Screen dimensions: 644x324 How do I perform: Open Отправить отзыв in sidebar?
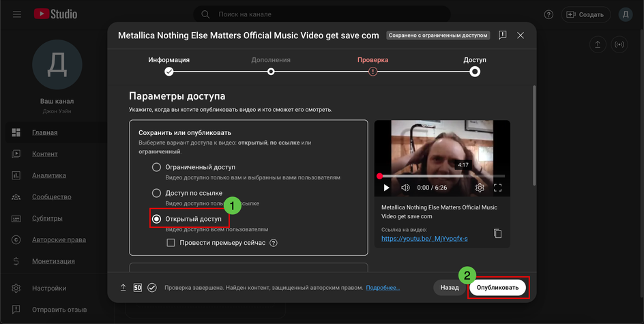[x=59, y=310]
